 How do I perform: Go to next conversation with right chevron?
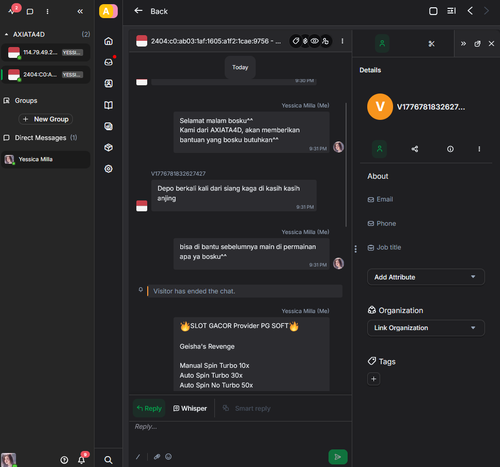coord(486,11)
